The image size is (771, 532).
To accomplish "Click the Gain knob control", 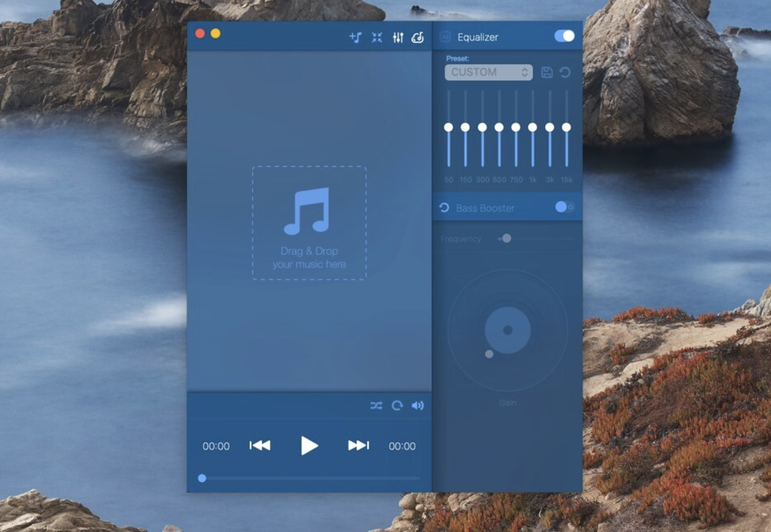I will point(508,329).
